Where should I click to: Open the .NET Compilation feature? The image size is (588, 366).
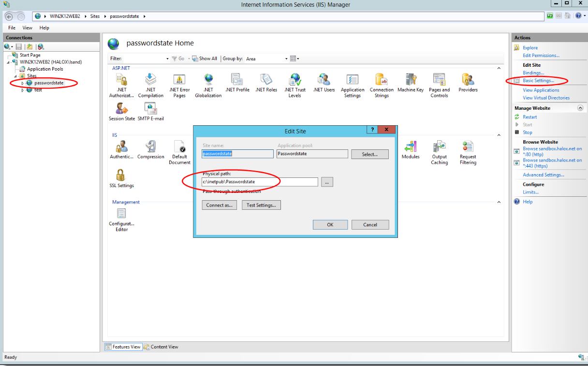150,86
